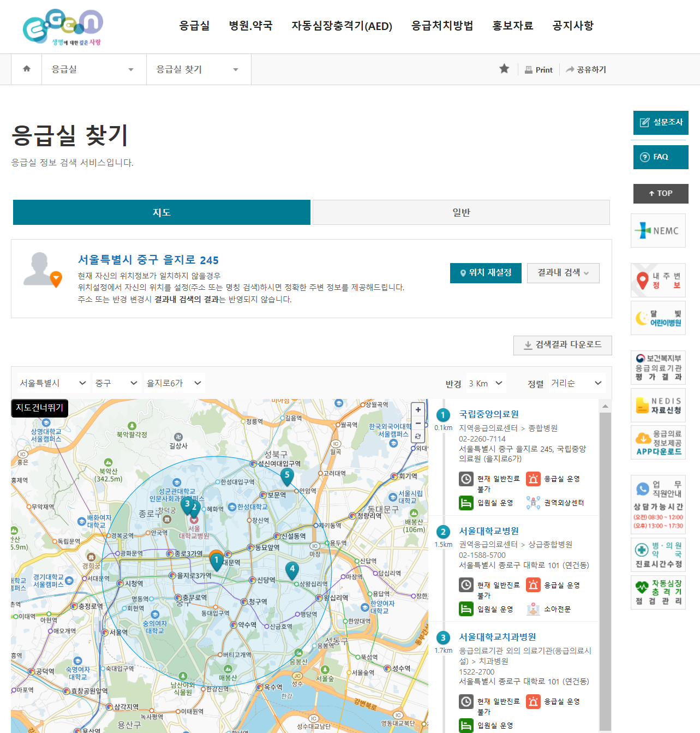Image resolution: width=700 pixels, height=733 pixels.
Task: Open 자동심장충격기 점검관리 sidebar icon
Action: coord(658,593)
